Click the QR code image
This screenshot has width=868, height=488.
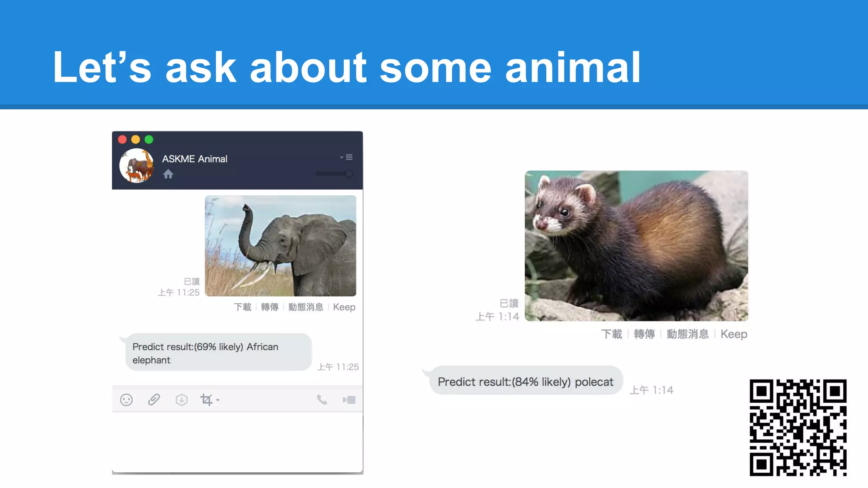pyautogui.click(x=798, y=428)
